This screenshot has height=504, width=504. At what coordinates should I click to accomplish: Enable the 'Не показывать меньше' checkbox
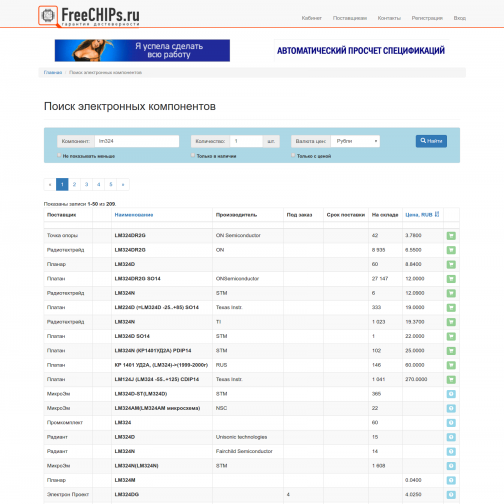pyautogui.click(x=59, y=155)
